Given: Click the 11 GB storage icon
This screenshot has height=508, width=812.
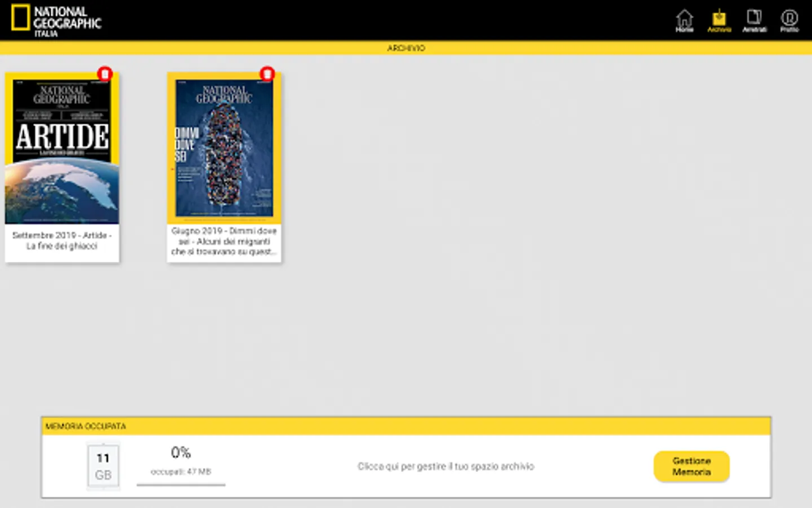Looking at the screenshot, I should (103, 466).
